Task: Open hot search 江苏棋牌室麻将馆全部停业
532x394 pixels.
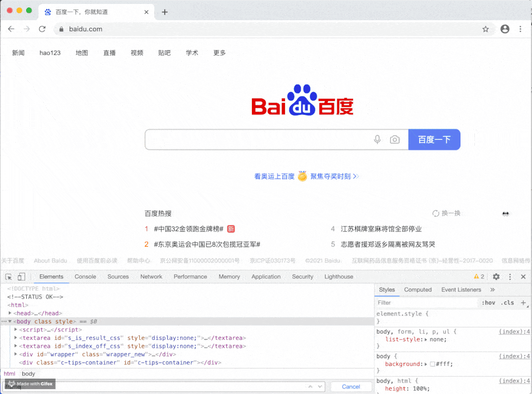Action: 381,229
